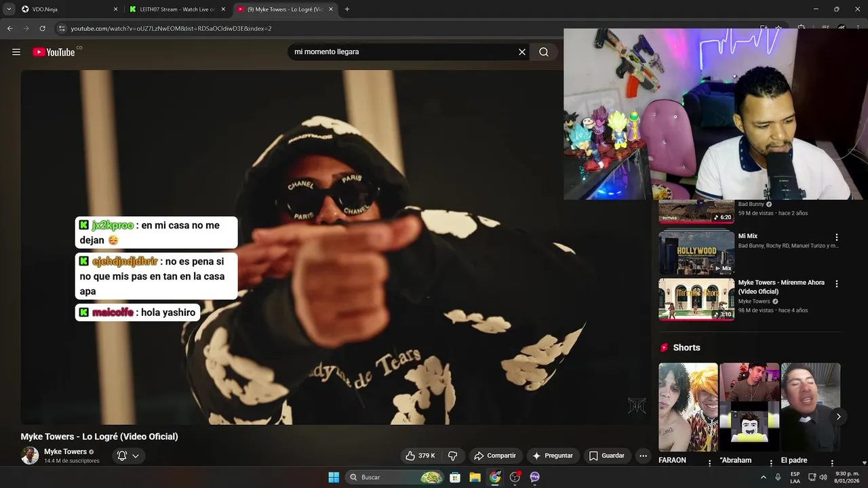868x488 pixels.
Task: Show next Shorts with right arrow
Action: coord(839,417)
